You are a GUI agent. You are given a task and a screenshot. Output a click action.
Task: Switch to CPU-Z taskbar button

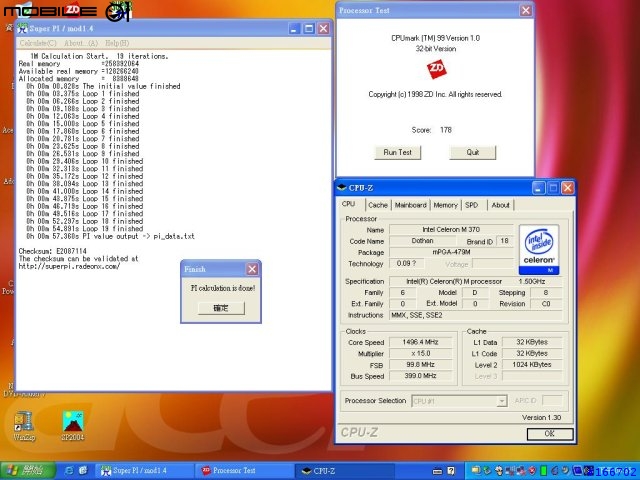point(344,471)
